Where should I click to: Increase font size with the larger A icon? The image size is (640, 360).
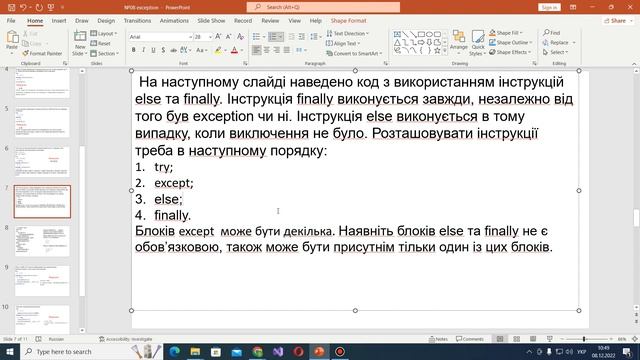[218, 37]
